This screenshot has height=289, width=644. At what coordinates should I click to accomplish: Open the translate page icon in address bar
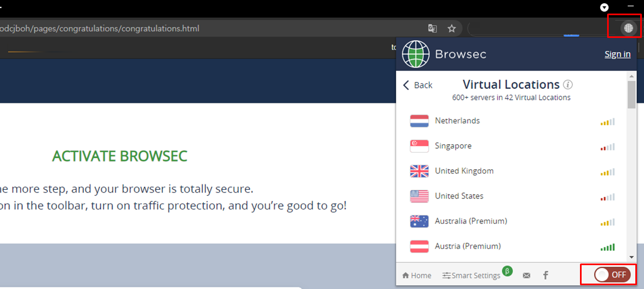pos(432,28)
